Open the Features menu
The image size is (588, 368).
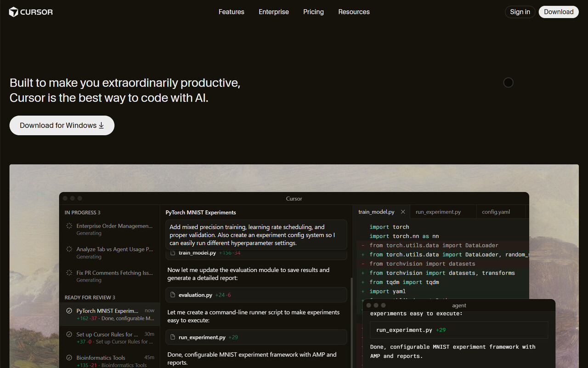tap(231, 12)
